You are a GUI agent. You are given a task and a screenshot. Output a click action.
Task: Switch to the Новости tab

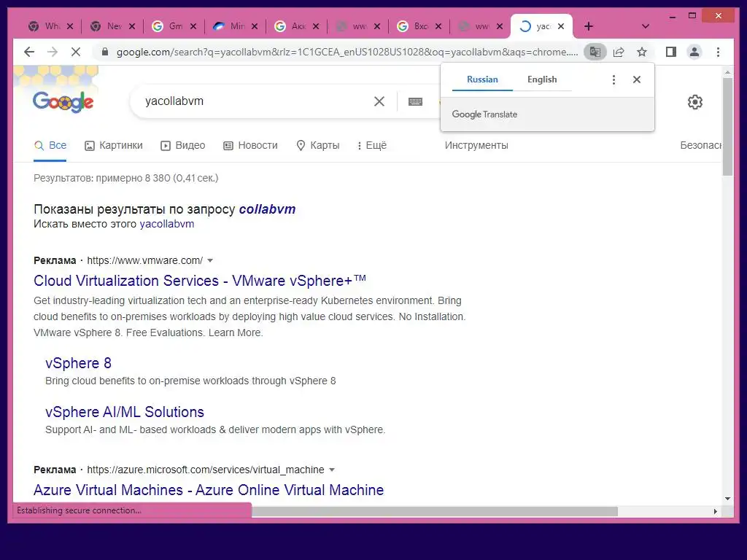251,145
